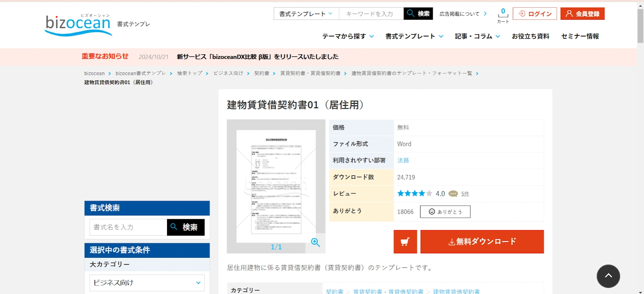Image resolution: width=644 pixels, height=294 pixels.
Task: Click the 検索トップ breadcrumb link
Action: [x=190, y=73]
